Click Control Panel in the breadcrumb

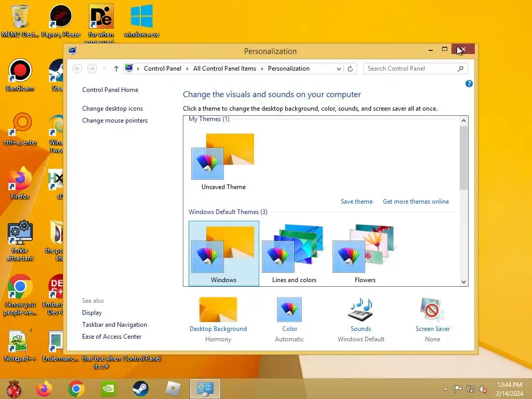(163, 69)
